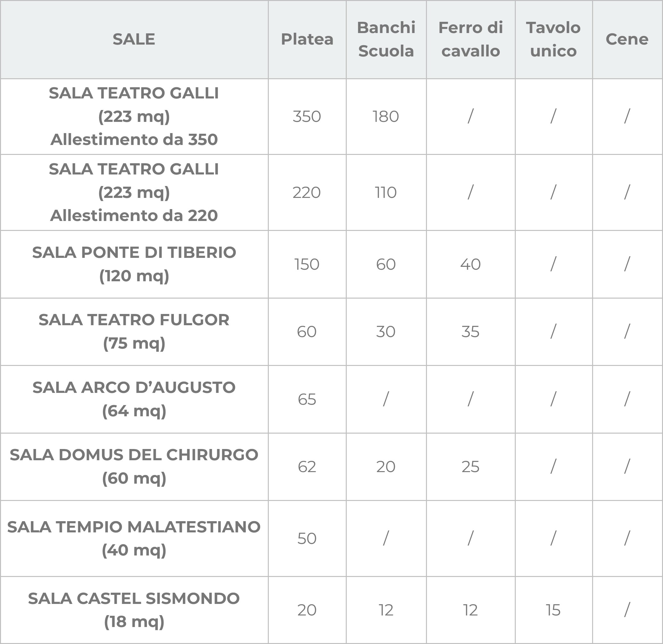Select Platea value 65 for Arco d'Augusto
The image size is (663, 644).
point(307,399)
